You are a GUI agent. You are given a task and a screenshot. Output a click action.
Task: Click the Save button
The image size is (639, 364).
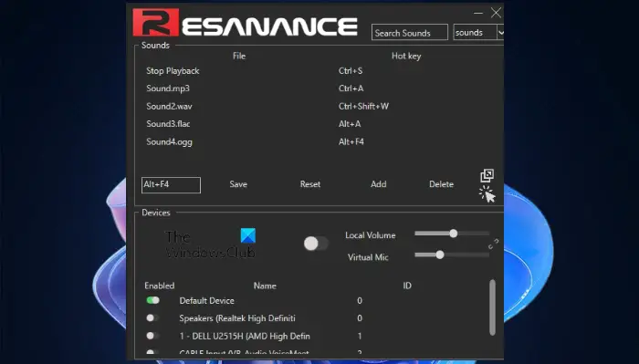(x=238, y=184)
